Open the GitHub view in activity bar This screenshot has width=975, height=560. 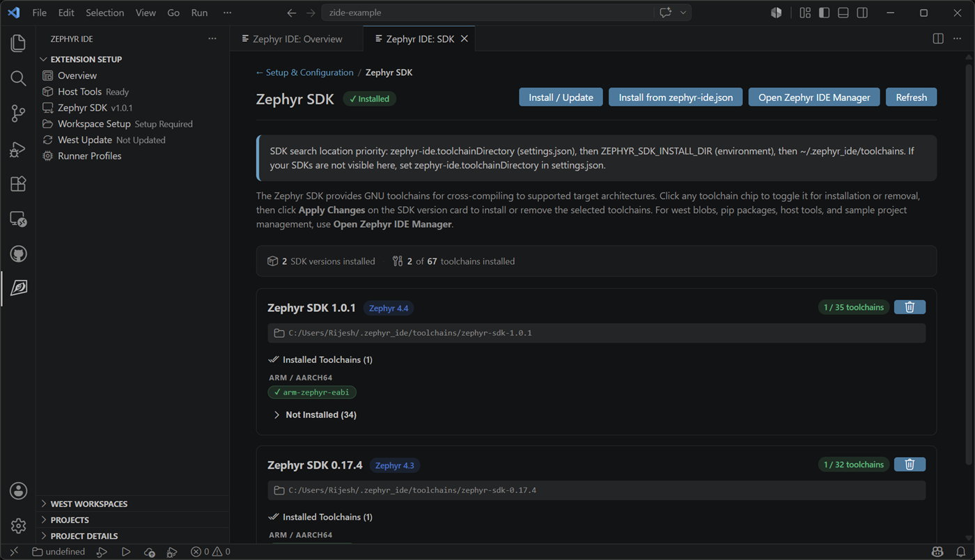pos(18,254)
